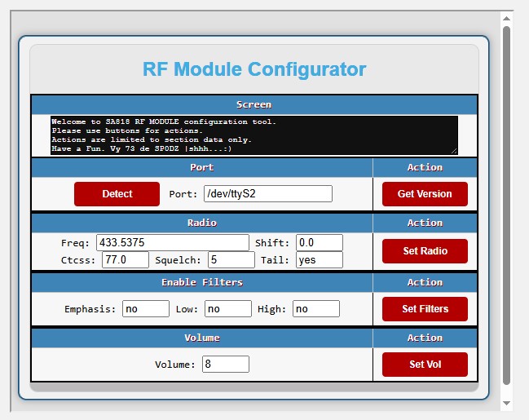This screenshot has height=420, width=529.
Task: Click the Low filter field
Action: [x=227, y=309]
